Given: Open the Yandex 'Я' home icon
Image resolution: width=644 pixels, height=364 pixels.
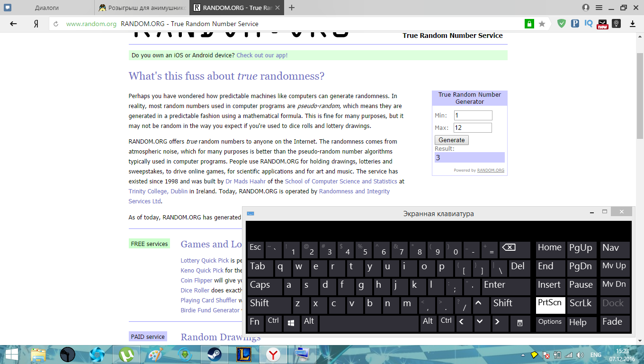Looking at the screenshot, I should [x=36, y=24].
